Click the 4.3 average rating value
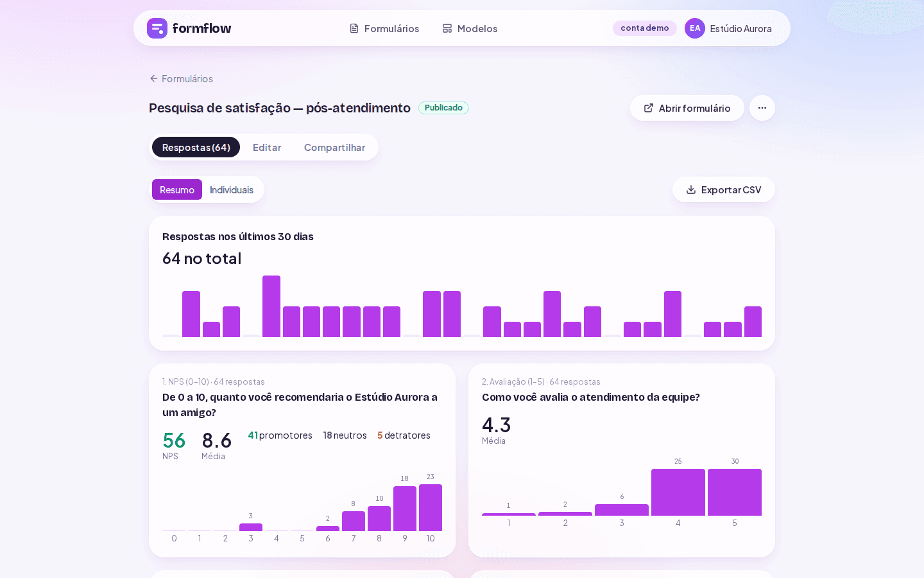This screenshot has width=924, height=578. 497,425
